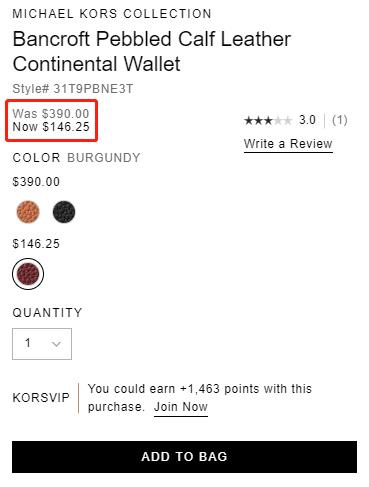
Task: Click the COLOR BURGUNDY label
Action: click(x=76, y=158)
